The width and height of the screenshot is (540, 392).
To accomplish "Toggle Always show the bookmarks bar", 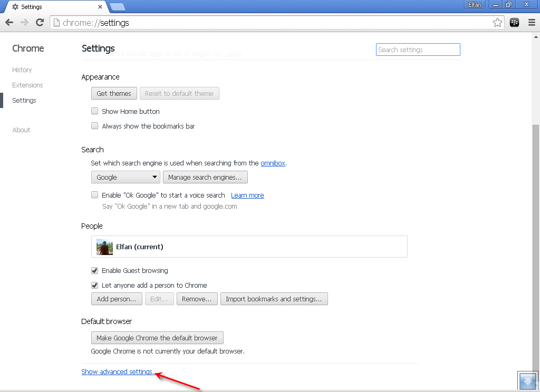I will pyautogui.click(x=95, y=126).
